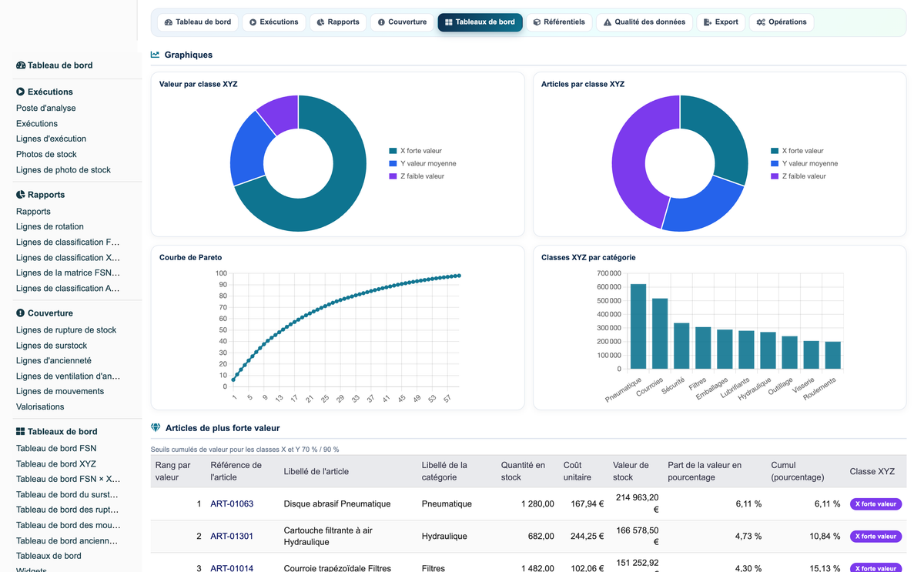Click the pie icon beside sidebar Rapports

pyautogui.click(x=21, y=195)
